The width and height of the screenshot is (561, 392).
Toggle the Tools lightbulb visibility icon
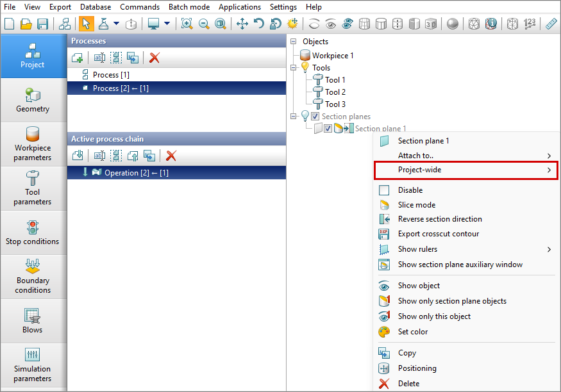[x=305, y=68]
